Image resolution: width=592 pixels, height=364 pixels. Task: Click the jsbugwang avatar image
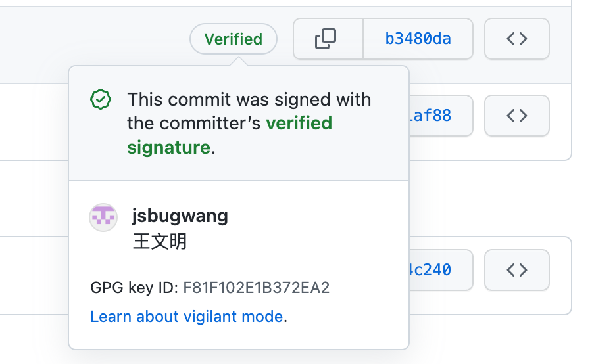103,217
